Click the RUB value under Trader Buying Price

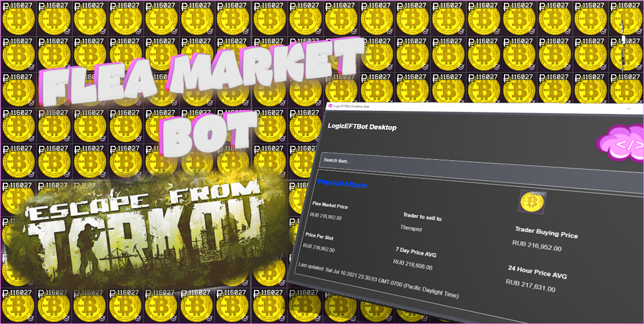click(537, 246)
